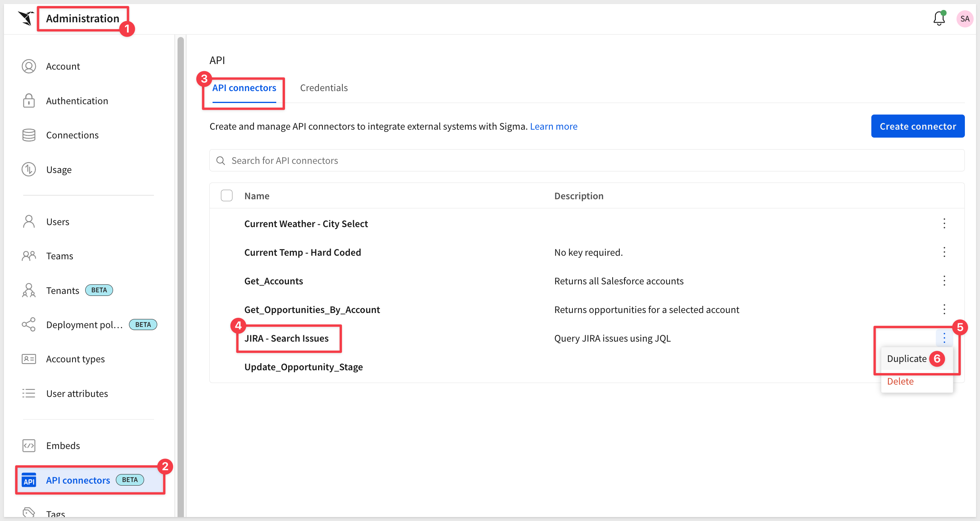Choose Delete from the context menu
The image size is (980, 521).
[x=900, y=381]
